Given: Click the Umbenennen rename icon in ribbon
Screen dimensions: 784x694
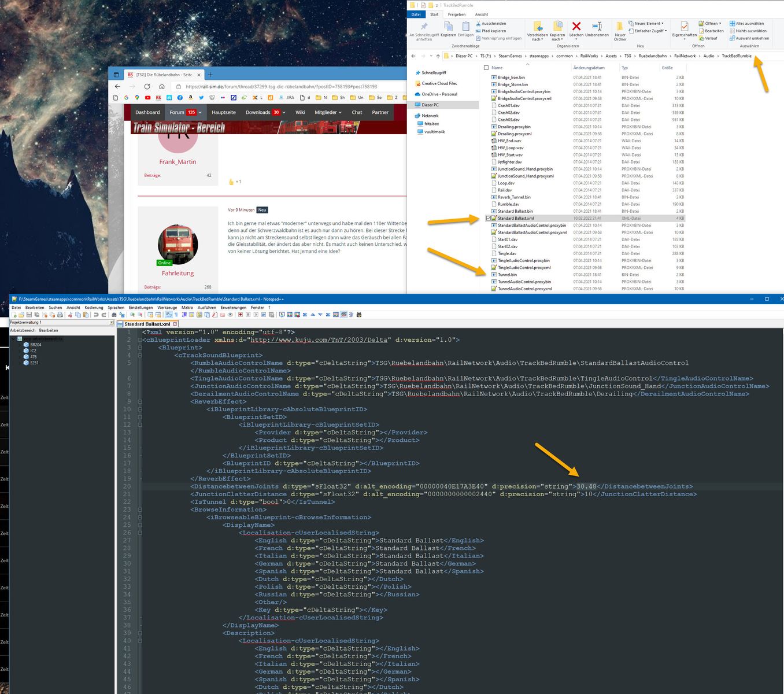Looking at the screenshot, I should click(x=597, y=27).
